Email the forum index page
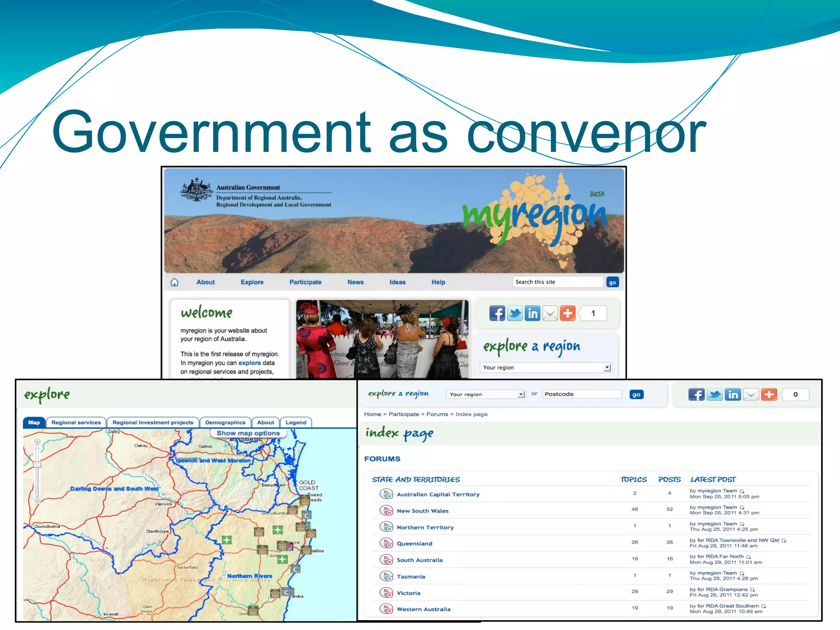This screenshot has width=840, height=630. (x=751, y=395)
